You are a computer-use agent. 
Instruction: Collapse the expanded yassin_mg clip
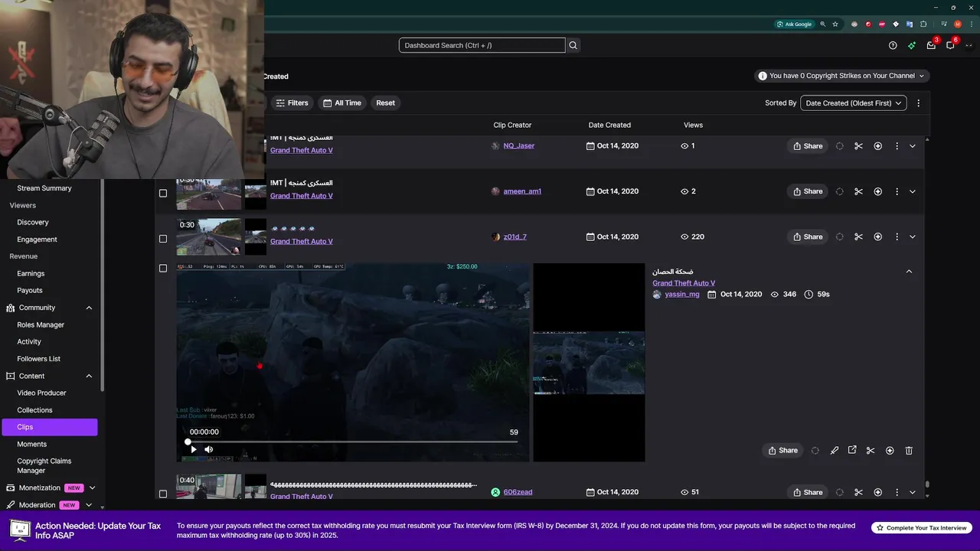click(x=909, y=272)
